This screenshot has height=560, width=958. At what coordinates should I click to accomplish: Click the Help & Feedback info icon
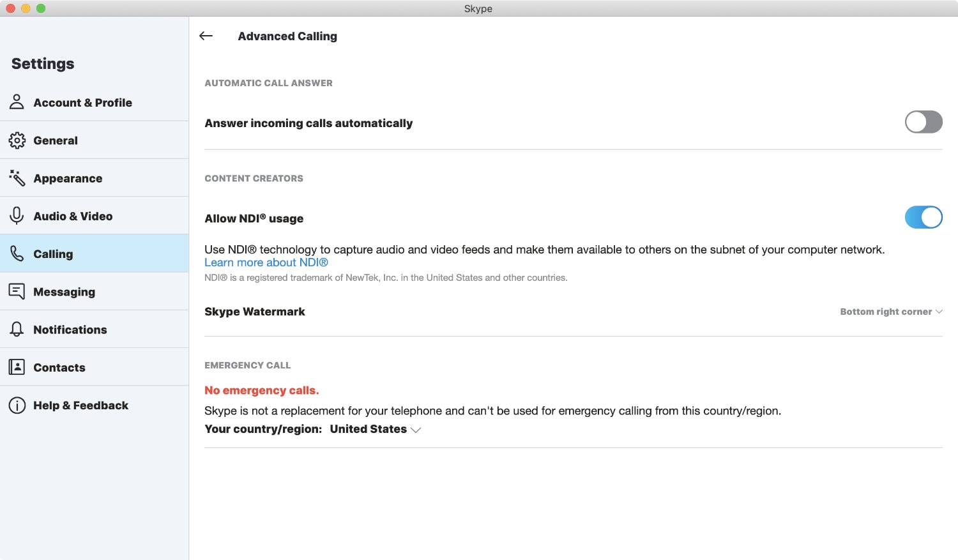tap(17, 405)
